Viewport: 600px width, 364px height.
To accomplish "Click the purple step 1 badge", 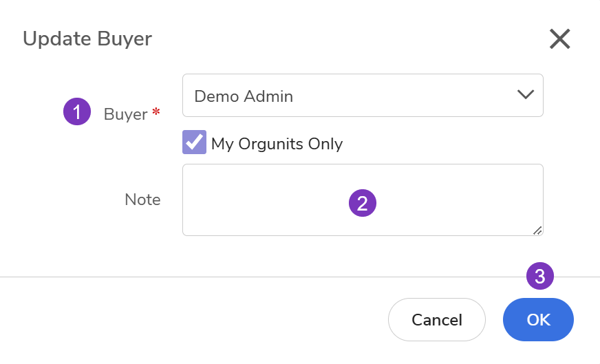I will (77, 112).
